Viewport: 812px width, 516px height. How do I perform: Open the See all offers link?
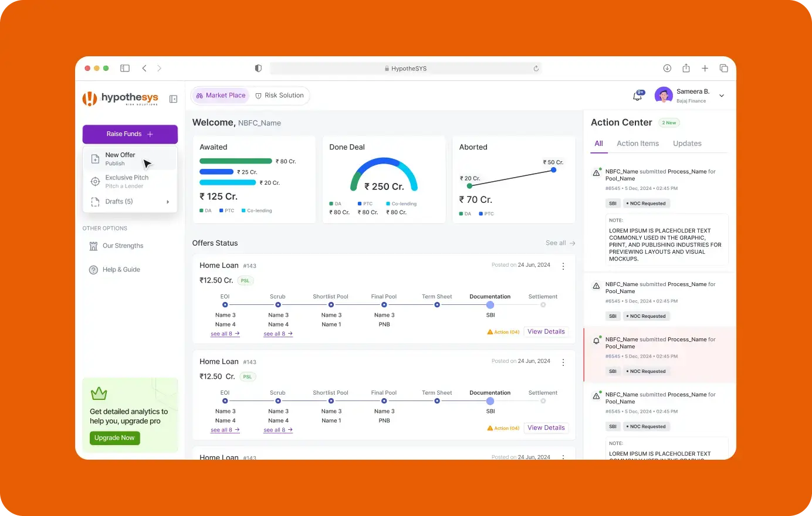pyautogui.click(x=560, y=243)
